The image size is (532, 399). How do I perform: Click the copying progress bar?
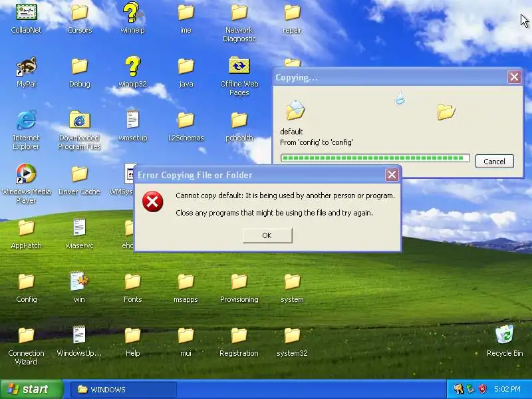[x=375, y=158]
